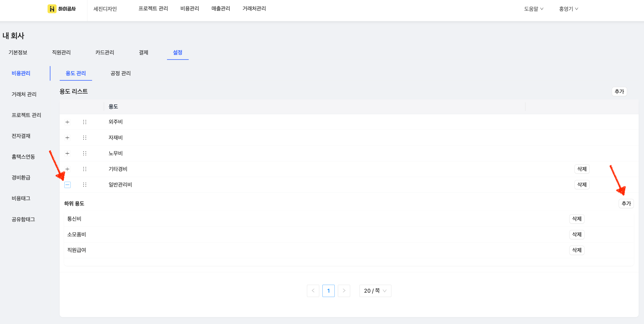
Task: Open the 직원관리 tab
Action: pyautogui.click(x=61, y=52)
